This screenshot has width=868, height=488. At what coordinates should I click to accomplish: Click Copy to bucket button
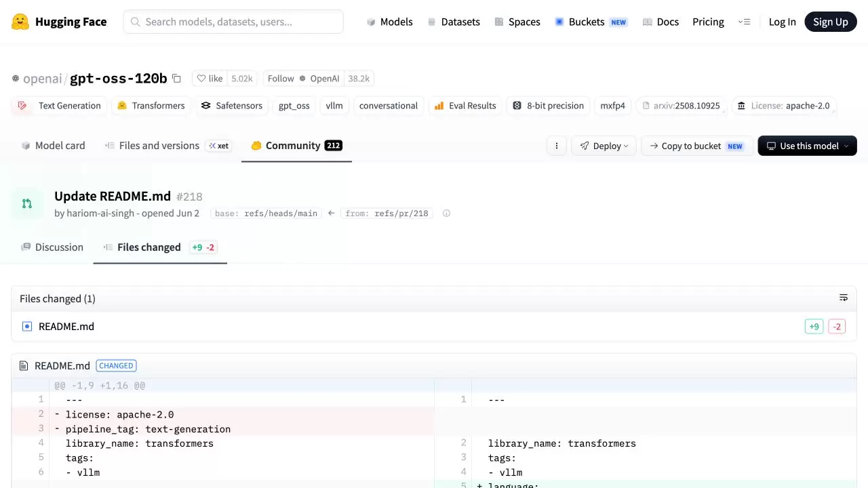[696, 146]
